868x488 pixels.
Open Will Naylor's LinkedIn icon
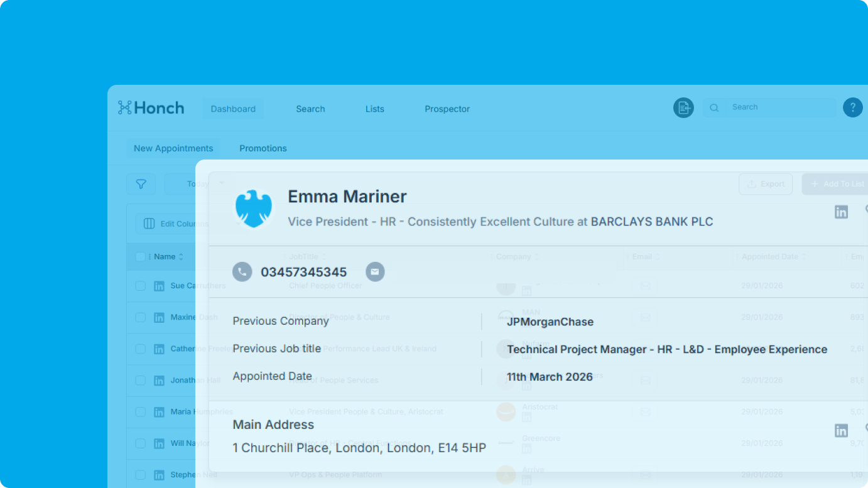tap(159, 443)
